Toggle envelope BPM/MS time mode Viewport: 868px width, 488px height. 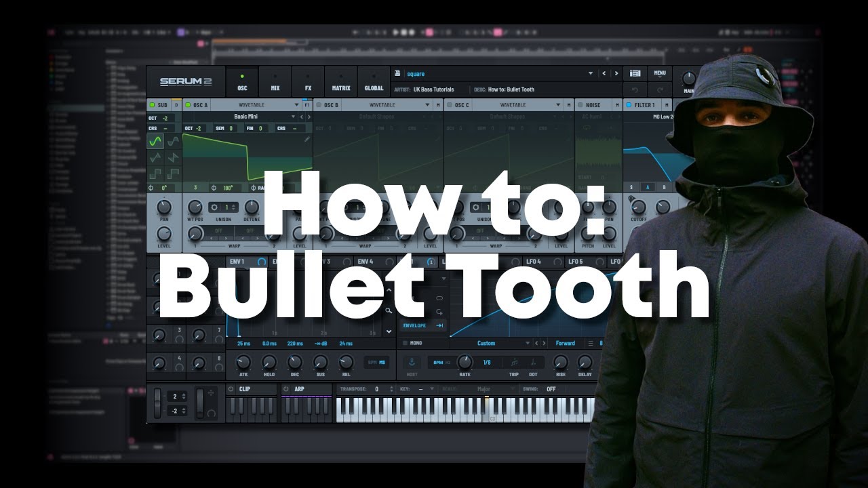point(377,362)
